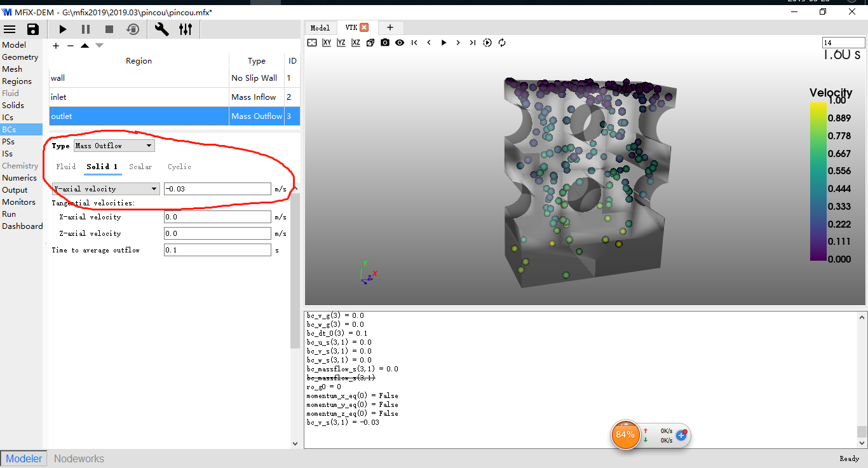Switch to the Model viewer tab
The width and height of the screenshot is (868, 468).
tap(320, 27)
